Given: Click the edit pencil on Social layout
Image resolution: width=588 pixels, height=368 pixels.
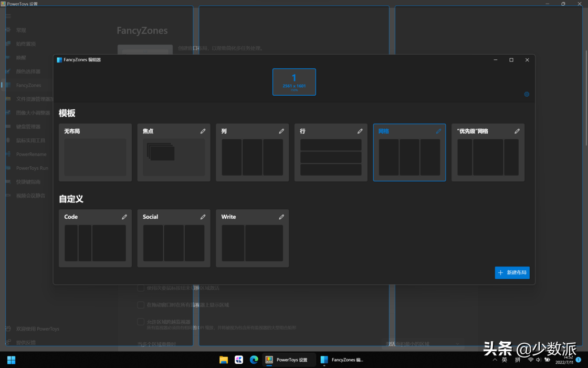Looking at the screenshot, I should pyautogui.click(x=203, y=217).
